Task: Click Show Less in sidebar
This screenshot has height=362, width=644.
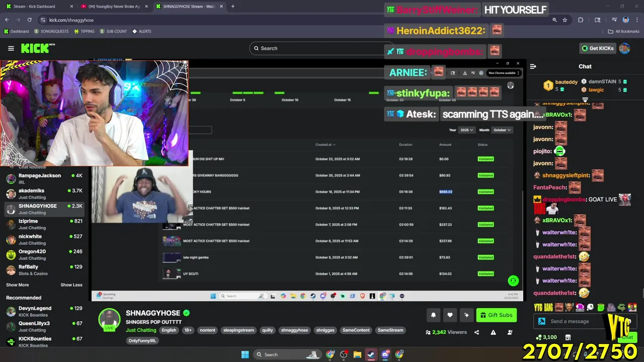Action: [71, 285]
